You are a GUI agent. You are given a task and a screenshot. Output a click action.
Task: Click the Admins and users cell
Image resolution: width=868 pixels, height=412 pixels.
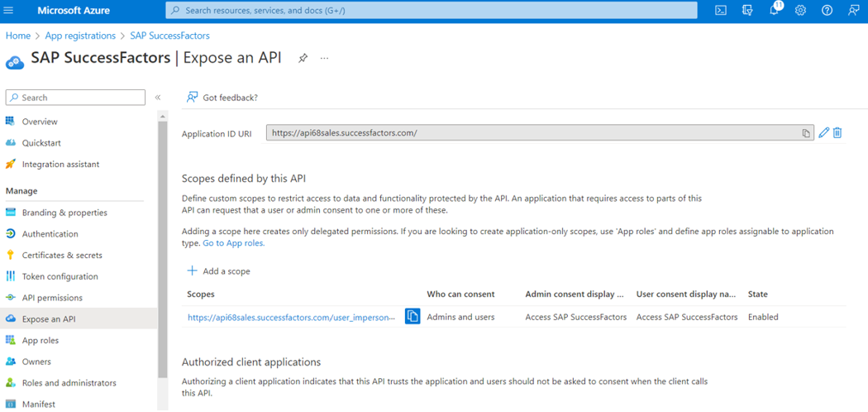(460, 318)
